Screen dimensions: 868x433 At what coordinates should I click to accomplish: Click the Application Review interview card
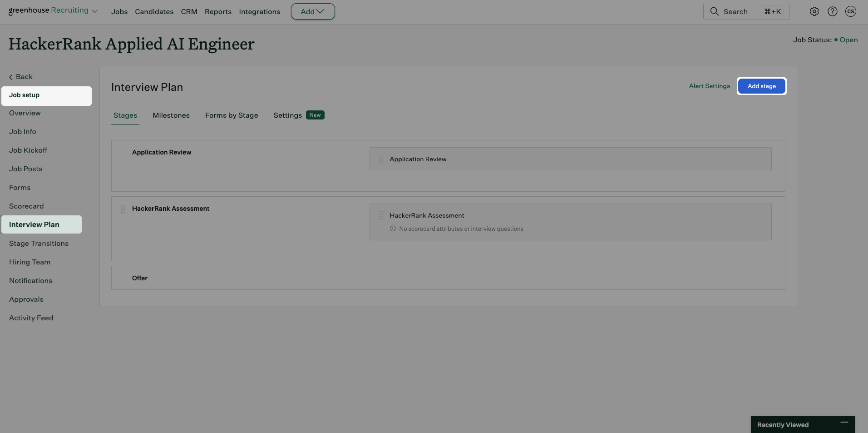(571, 159)
